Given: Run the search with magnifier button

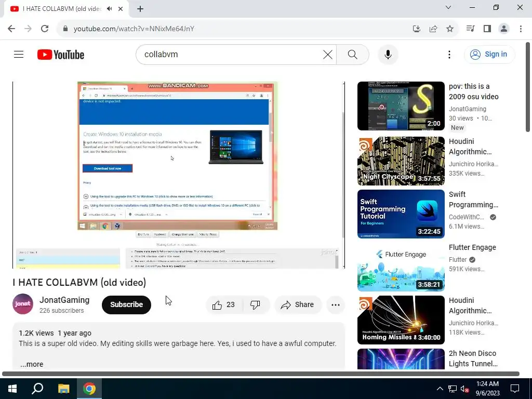Looking at the screenshot, I should pos(353,54).
